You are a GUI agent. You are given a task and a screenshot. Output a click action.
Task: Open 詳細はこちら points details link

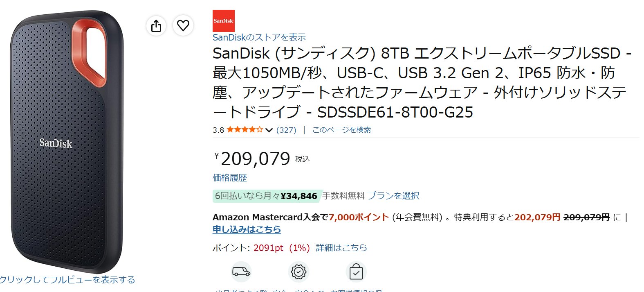click(341, 248)
